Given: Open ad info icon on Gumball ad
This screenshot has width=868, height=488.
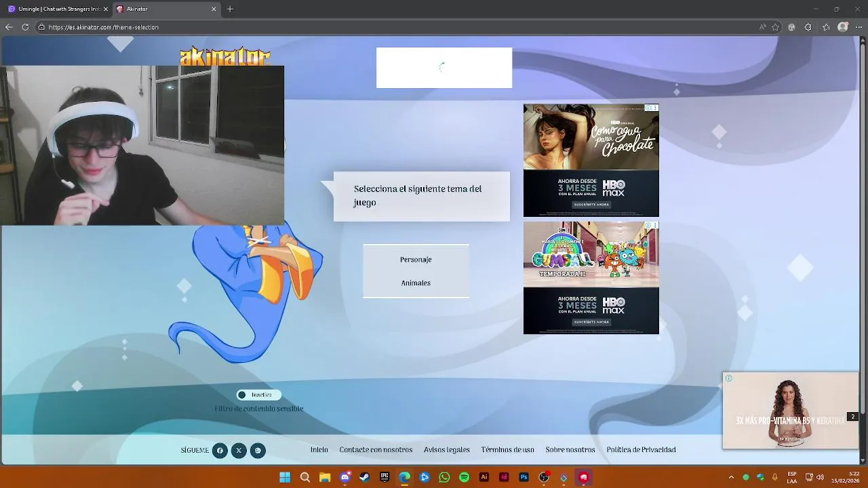Looking at the screenshot, I should [x=648, y=225].
